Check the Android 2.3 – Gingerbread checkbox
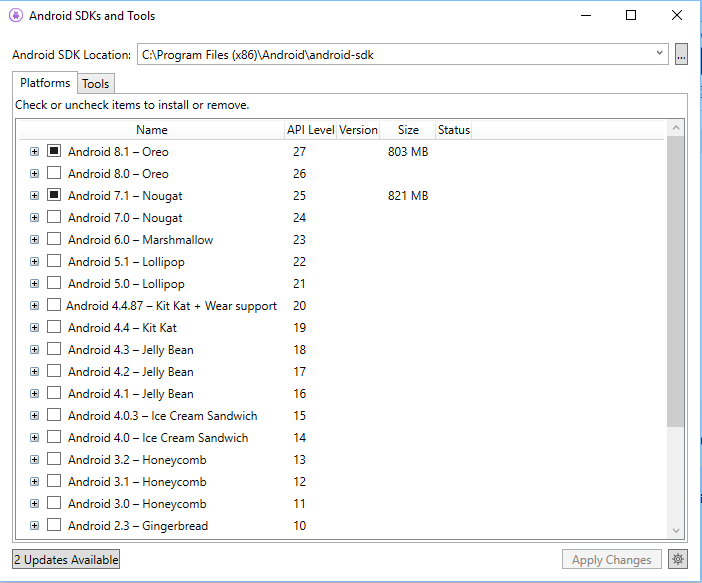This screenshot has height=583, width=702. tap(54, 525)
